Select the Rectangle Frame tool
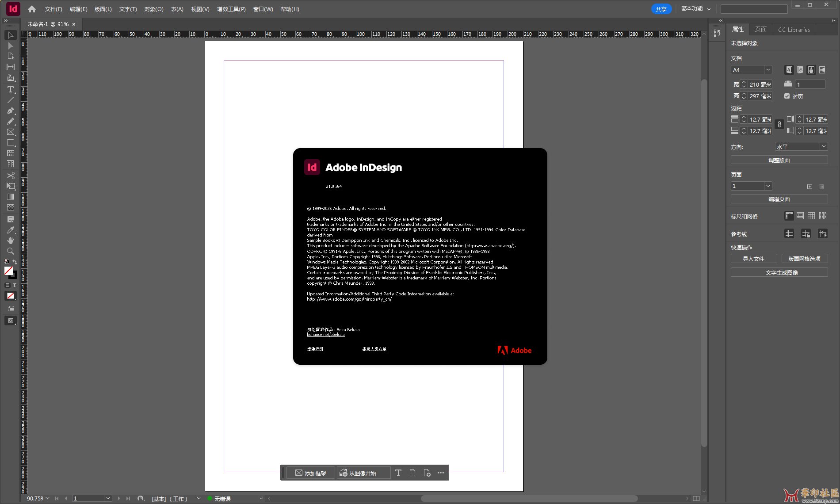The height and width of the screenshot is (504, 840). (x=11, y=132)
